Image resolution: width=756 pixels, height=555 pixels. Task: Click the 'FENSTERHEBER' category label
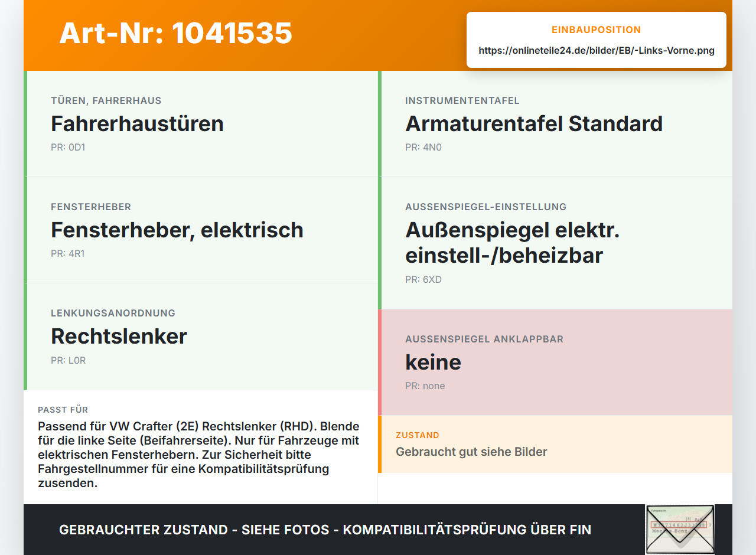(91, 207)
